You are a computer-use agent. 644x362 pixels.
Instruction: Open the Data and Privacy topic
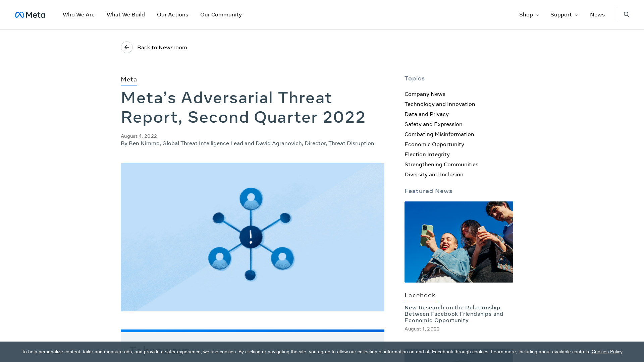(x=426, y=114)
